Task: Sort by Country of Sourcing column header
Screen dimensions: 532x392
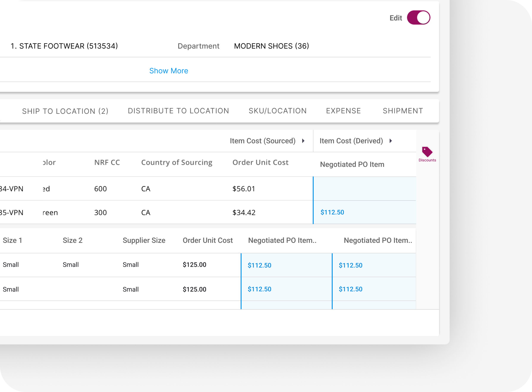Action: click(x=177, y=163)
